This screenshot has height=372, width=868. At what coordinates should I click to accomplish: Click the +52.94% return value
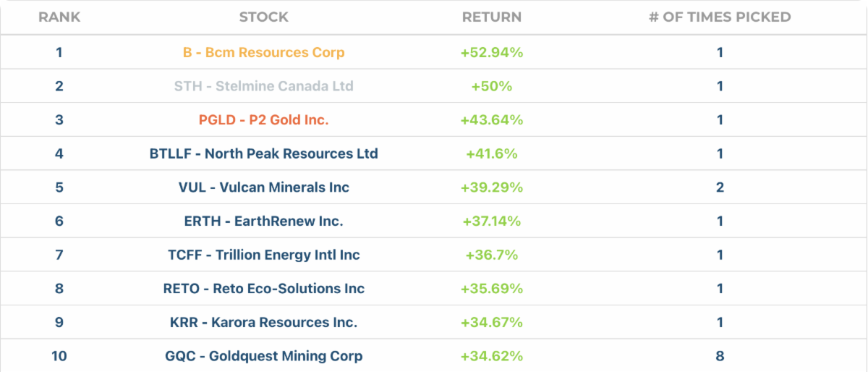491,53
